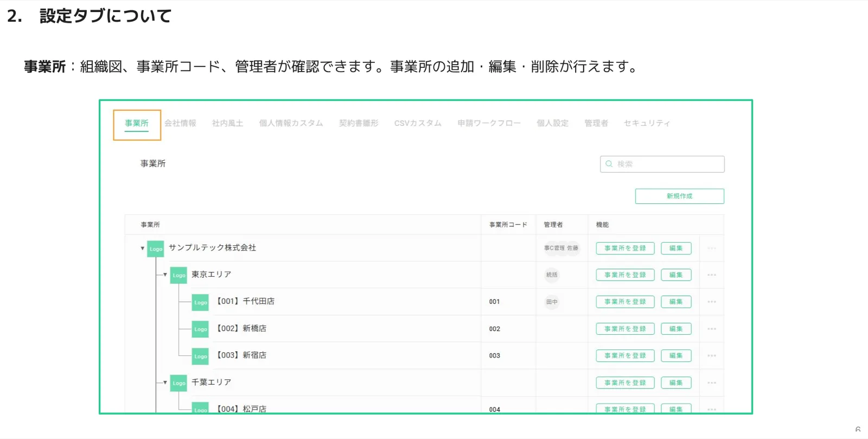Screen dimensions: 868x439
Task: Click the Logo icon of 【003】新宿店
Action: pos(201,356)
